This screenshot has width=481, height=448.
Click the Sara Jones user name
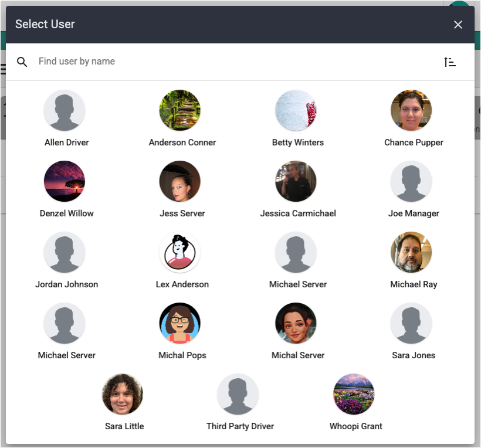414,355
